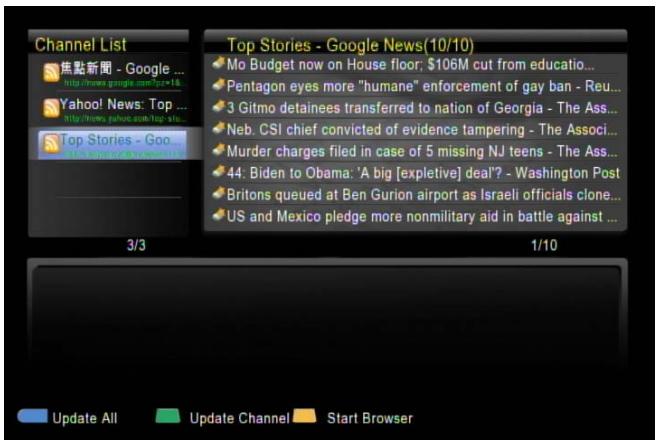Image resolution: width=656 pixels, height=440 pixels.
Task: Click the news icon beside the Britons queued story
Action: pyautogui.click(x=219, y=193)
